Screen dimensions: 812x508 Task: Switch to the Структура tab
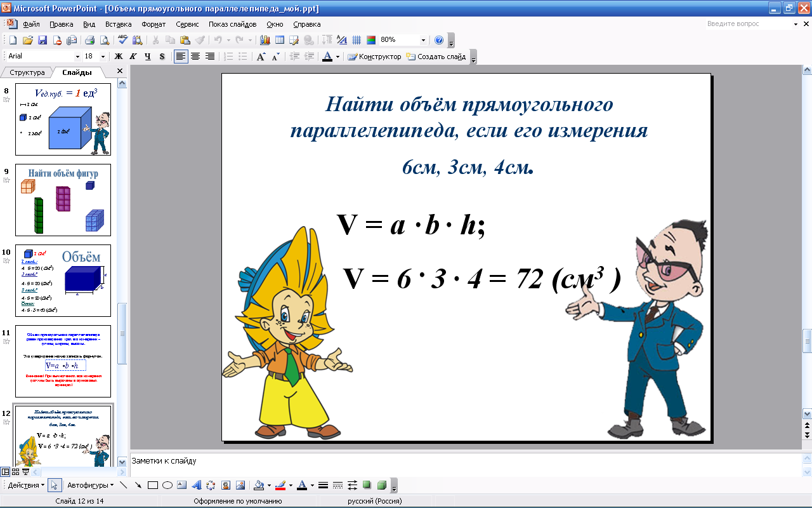click(x=27, y=72)
